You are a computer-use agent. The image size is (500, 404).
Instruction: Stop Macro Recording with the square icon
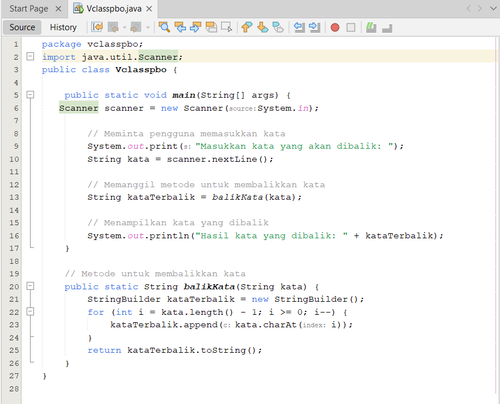[351, 27]
